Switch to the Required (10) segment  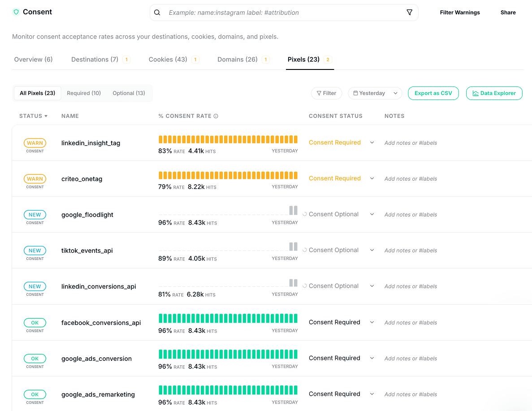[x=84, y=93]
